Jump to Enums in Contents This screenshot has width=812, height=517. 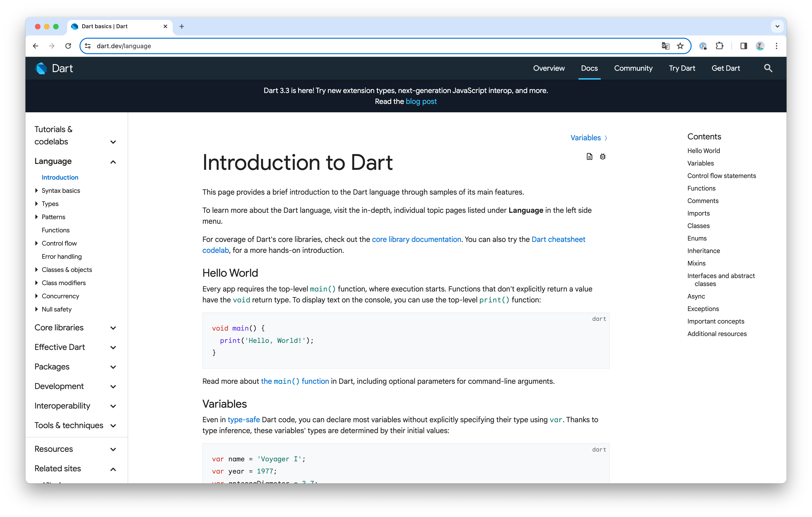[x=697, y=238]
